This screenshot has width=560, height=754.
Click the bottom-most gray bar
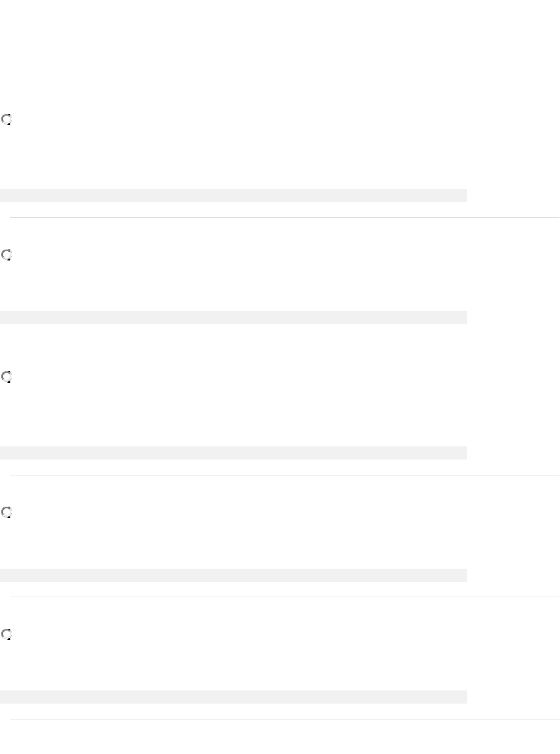coord(233,697)
